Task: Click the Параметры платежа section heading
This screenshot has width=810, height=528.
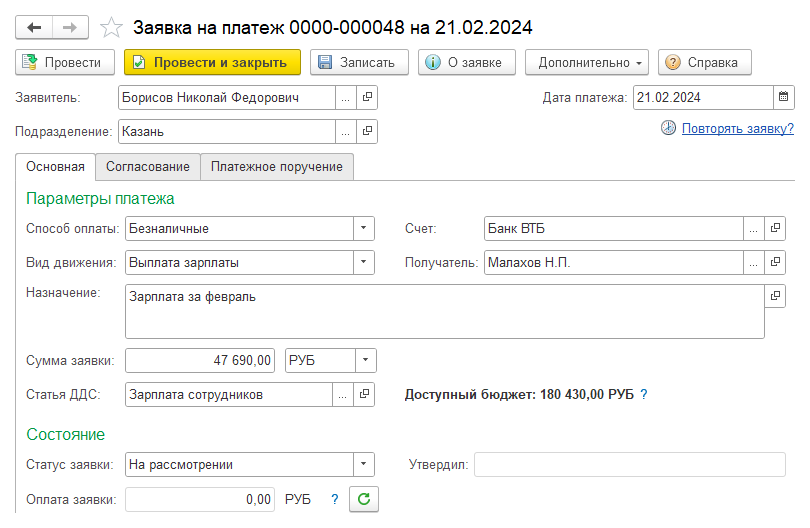Action: pos(100,199)
